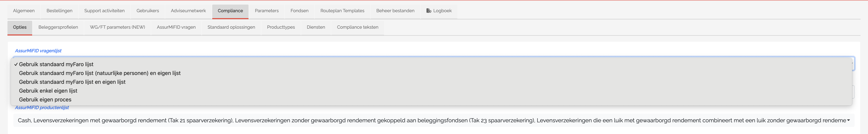Open the Fondsen tab

coord(299,11)
